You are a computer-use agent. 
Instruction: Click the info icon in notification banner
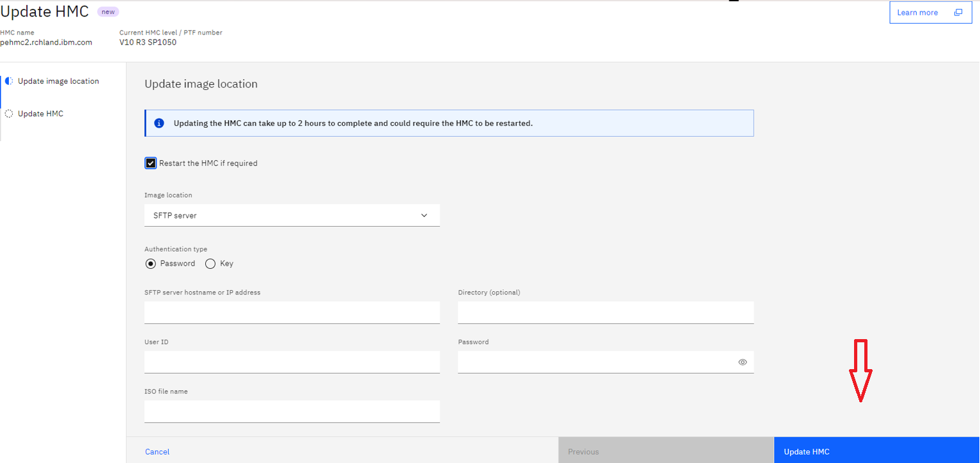[159, 123]
